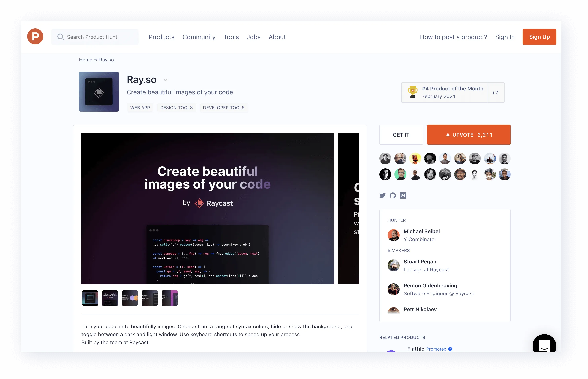Open the Ray.so product logo image

click(99, 91)
